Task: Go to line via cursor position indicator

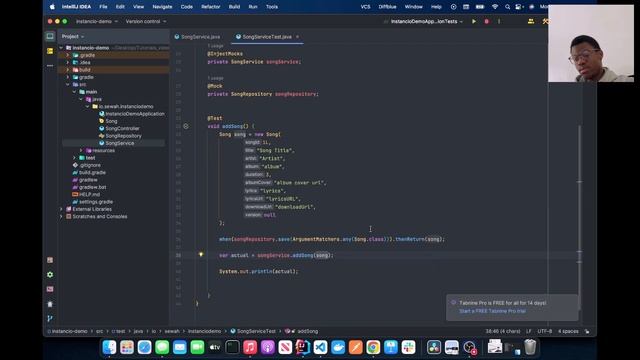Action: point(503,331)
